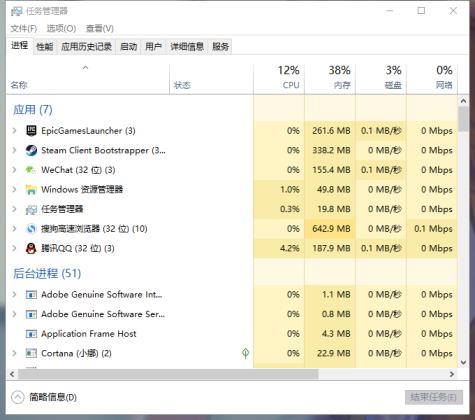The width and height of the screenshot is (475, 420).
Task: Open the 选项(O) menu
Action: click(61, 29)
